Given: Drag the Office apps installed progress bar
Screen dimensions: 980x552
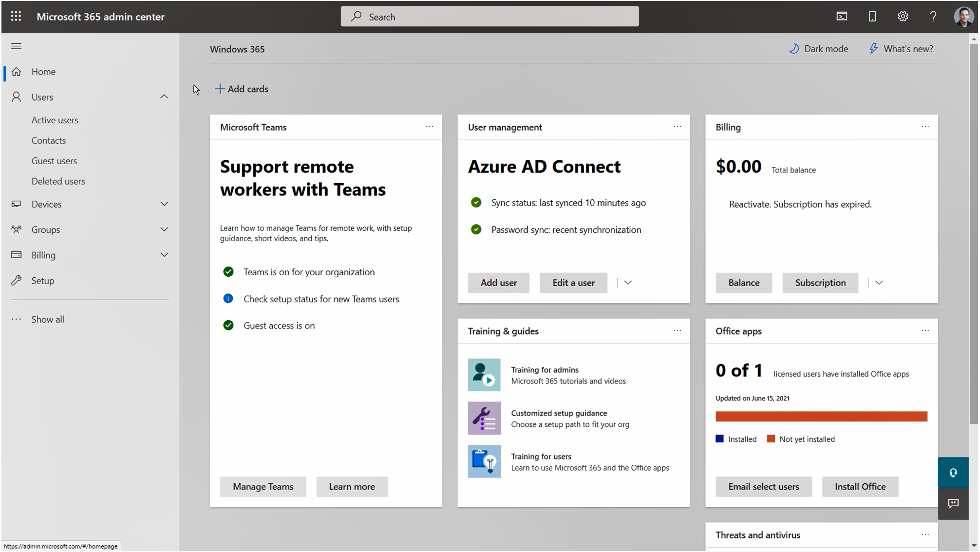Looking at the screenshot, I should coord(821,416).
